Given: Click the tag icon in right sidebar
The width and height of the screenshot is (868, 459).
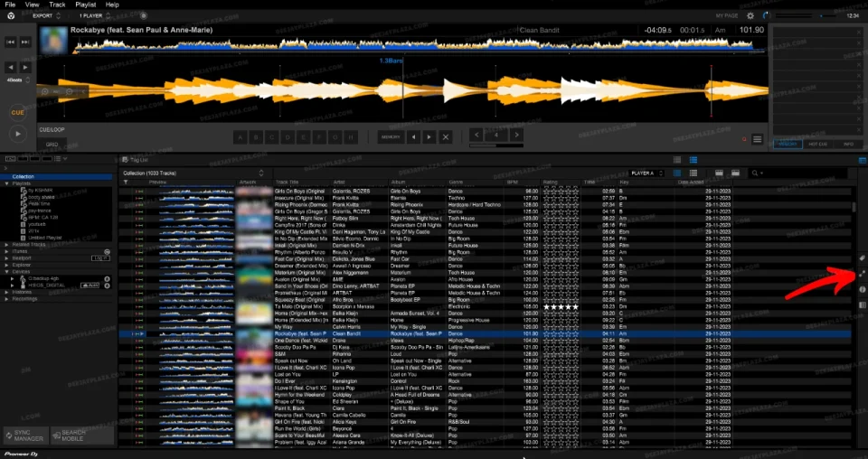Looking at the screenshot, I should click(862, 258).
